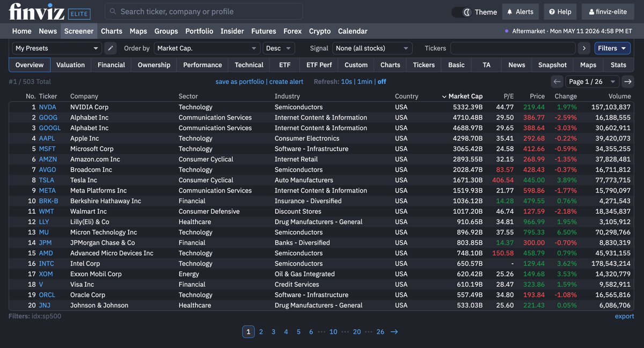
Task: Sort by Volume column header
Action: [x=619, y=97]
